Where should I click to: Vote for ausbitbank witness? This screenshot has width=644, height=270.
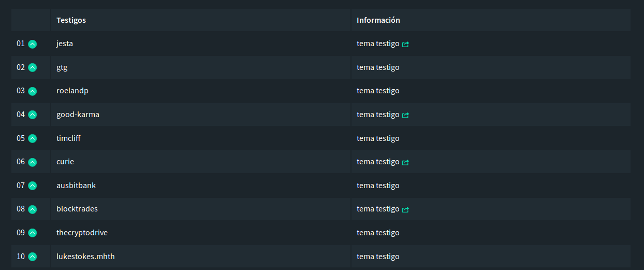(33, 186)
